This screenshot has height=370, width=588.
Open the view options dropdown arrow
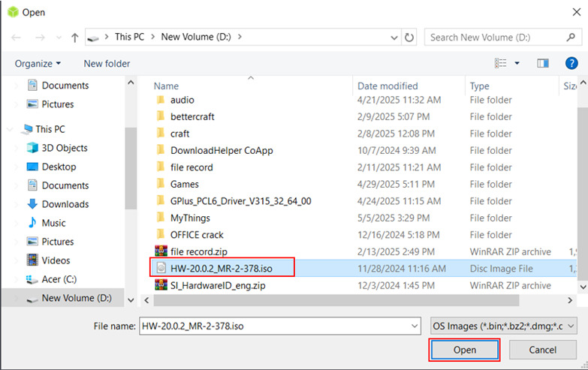coord(517,64)
